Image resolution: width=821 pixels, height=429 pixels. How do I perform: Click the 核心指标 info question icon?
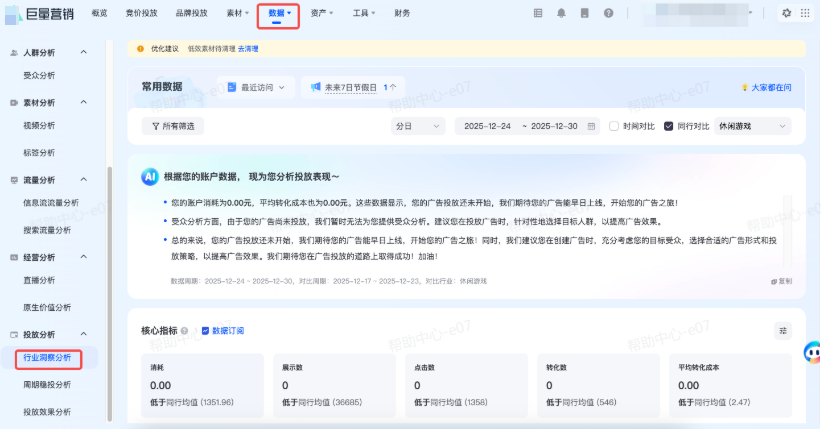click(184, 331)
